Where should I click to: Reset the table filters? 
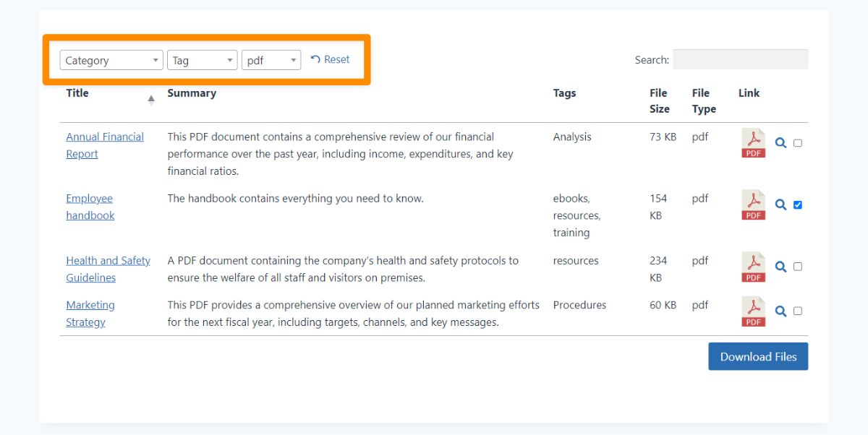click(x=330, y=60)
